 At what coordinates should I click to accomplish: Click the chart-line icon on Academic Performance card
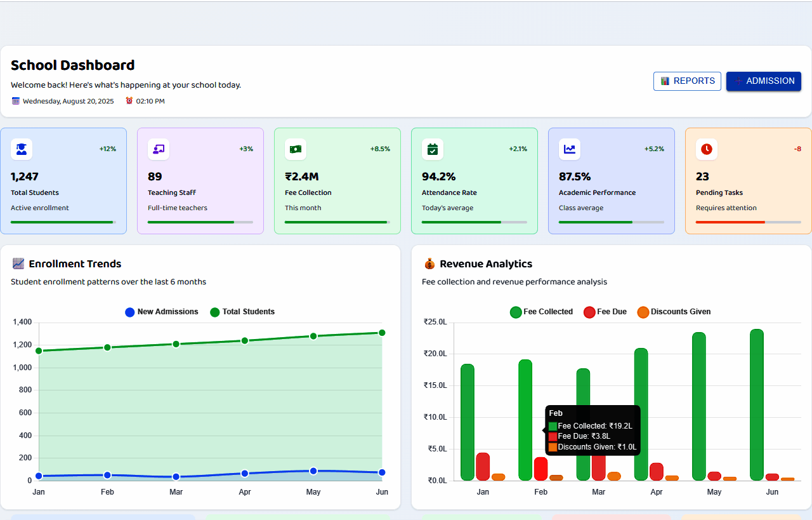(570, 149)
